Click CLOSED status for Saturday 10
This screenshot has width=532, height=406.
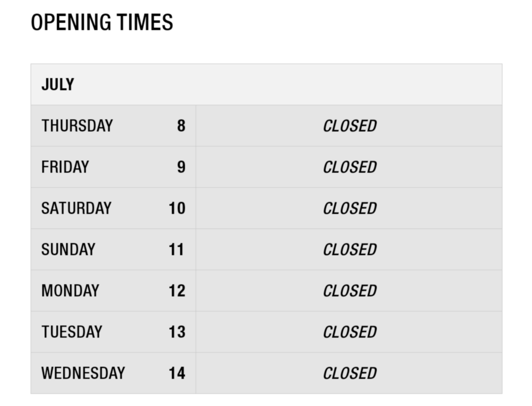pos(350,208)
